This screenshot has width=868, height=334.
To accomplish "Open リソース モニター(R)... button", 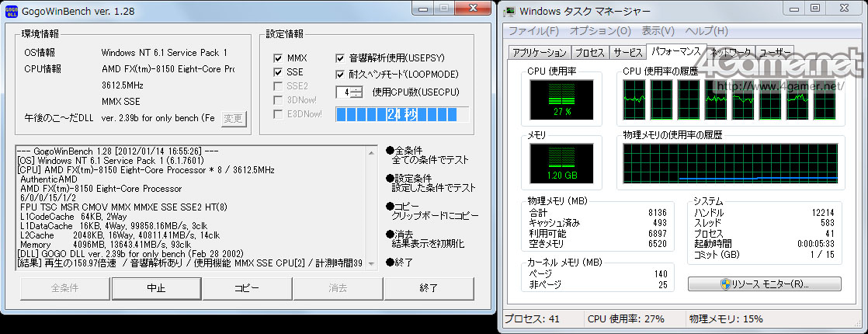I will 765,284.
